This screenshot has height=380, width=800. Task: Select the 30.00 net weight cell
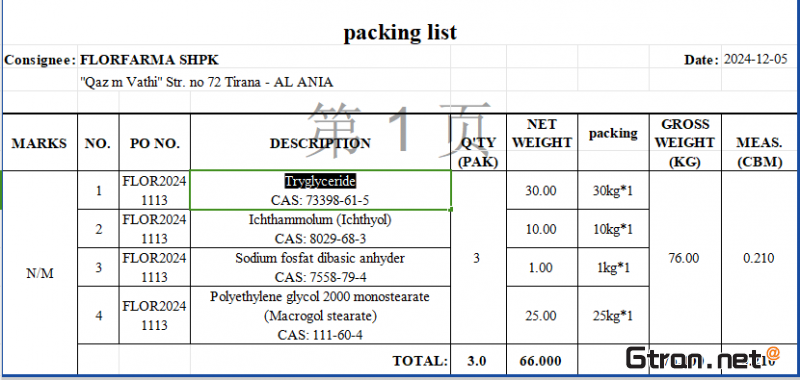coord(542,190)
